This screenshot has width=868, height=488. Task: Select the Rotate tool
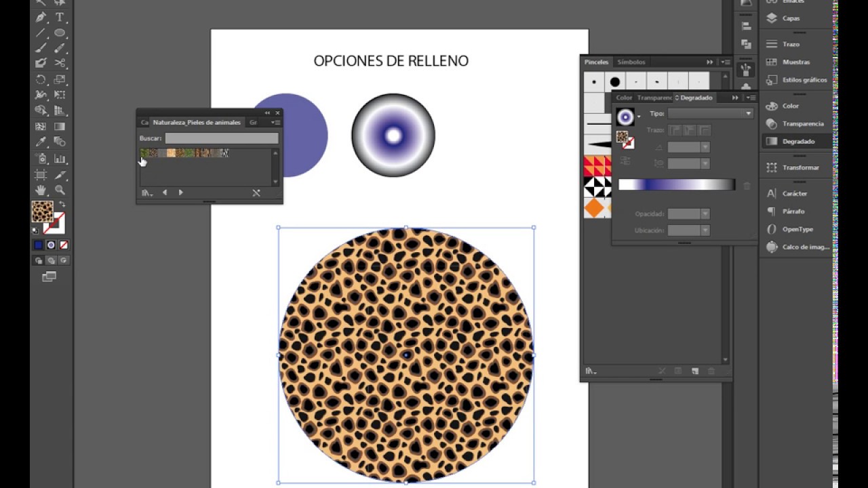pyautogui.click(x=41, y=79)
